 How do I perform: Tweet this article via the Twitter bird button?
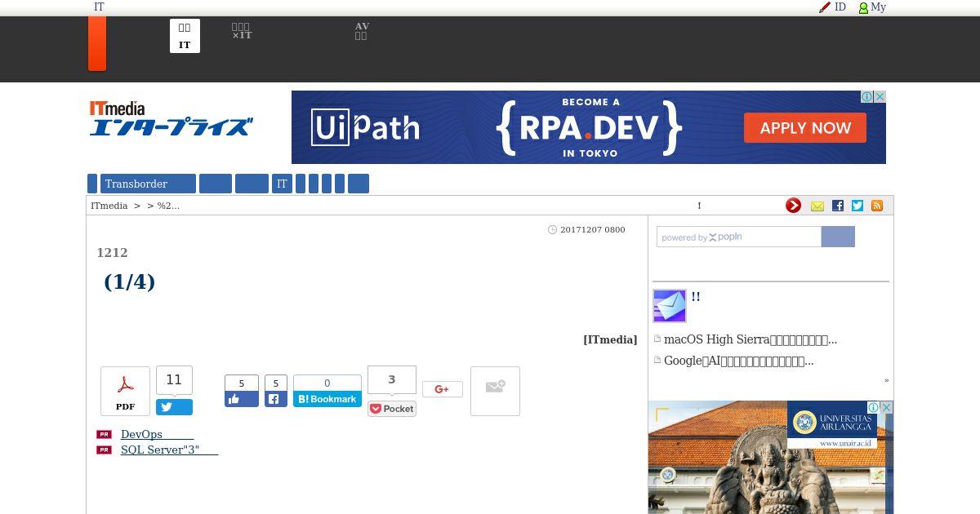(x=174, y=407)
